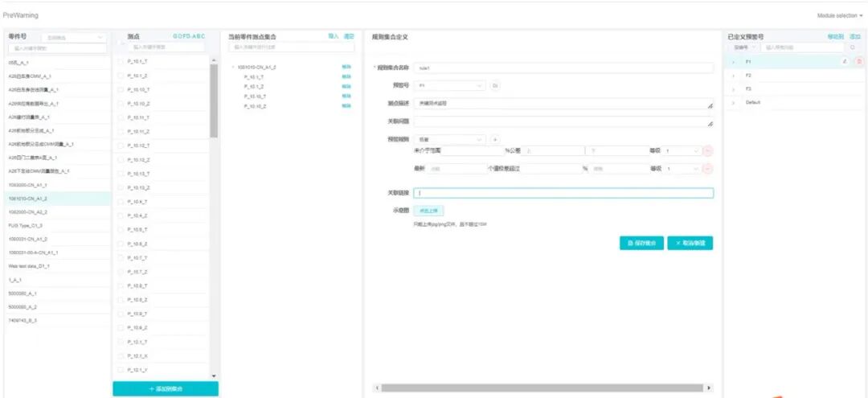Tick the P_10.12_Z checkbox

point(120,159)
